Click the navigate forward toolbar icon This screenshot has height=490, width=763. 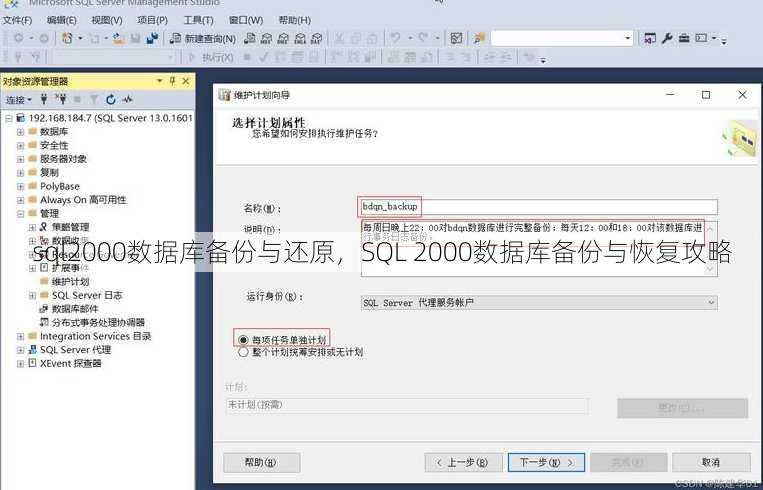click(x=44, y=38)
